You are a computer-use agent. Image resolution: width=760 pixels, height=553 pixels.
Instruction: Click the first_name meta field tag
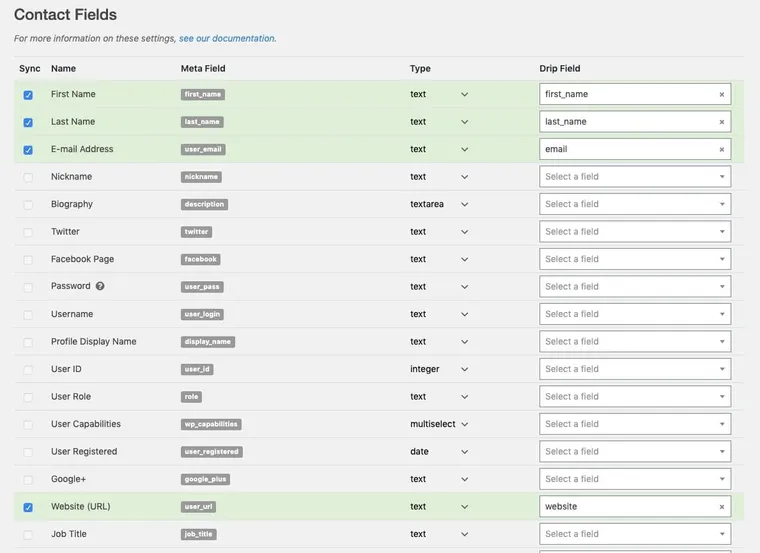[203, 95]
